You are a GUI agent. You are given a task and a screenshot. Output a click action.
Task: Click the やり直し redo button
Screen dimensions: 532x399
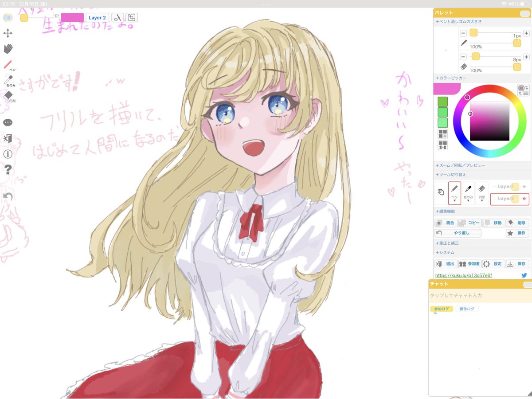click(458, 233)
